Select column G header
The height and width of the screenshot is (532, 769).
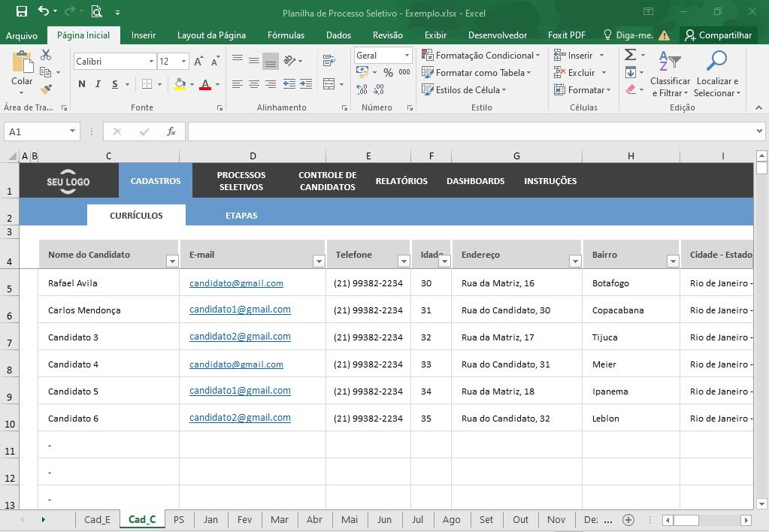click(516, 156)
